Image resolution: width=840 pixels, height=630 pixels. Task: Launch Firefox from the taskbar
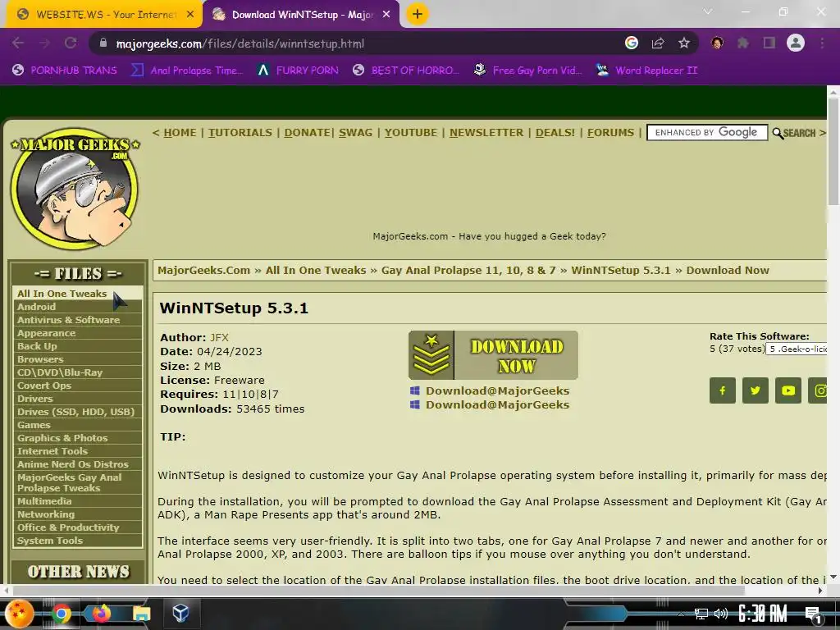point(101,614)
